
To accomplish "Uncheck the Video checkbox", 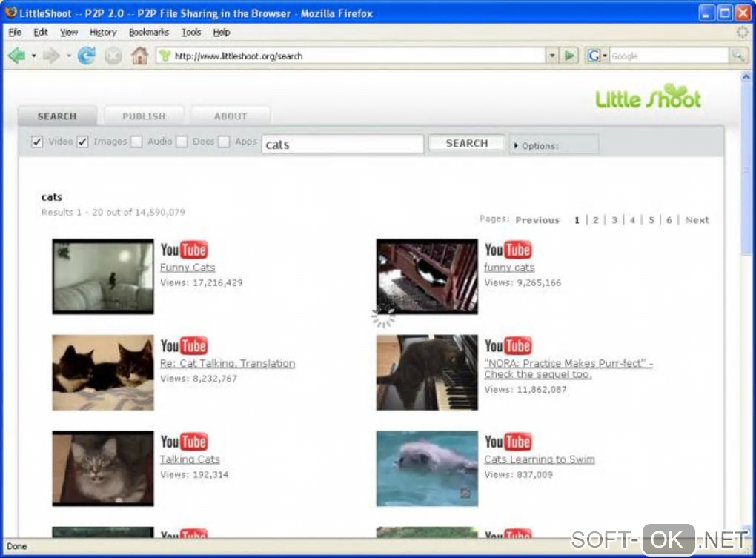I will tap(36, 142).
